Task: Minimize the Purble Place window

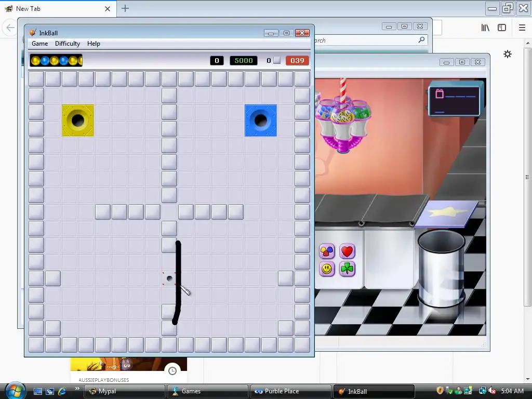Action: coord(446,62)
